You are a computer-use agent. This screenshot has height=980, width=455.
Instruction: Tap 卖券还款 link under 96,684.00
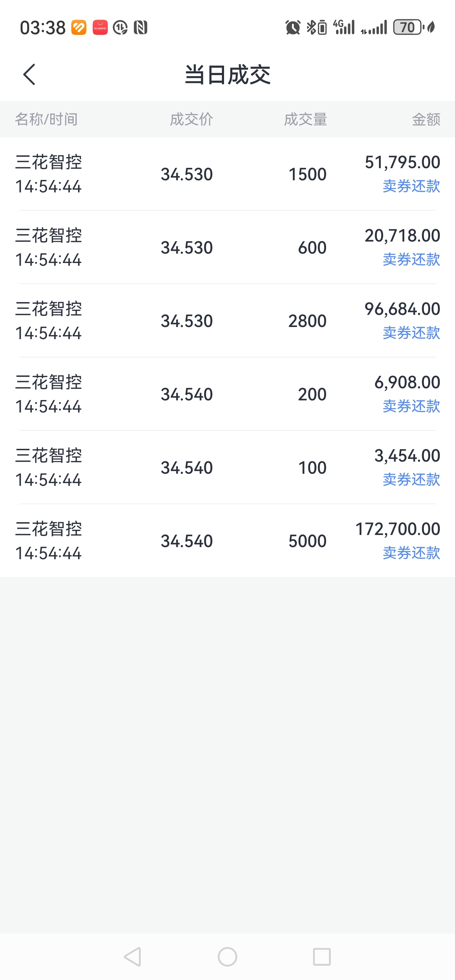coord(411,333)
